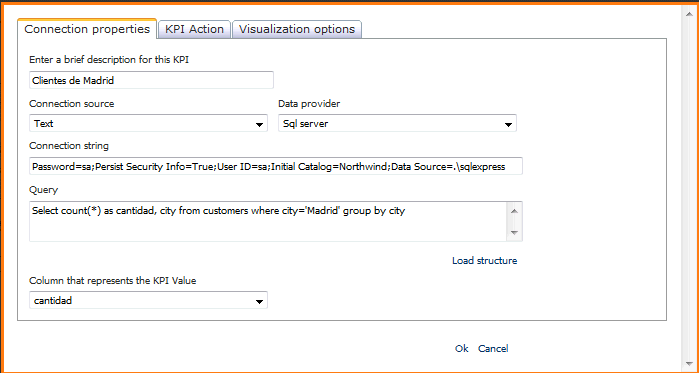This screenshot has width=699, height=373.
Task: Open the KPI Action tab
Action: [x=194, y=29]
